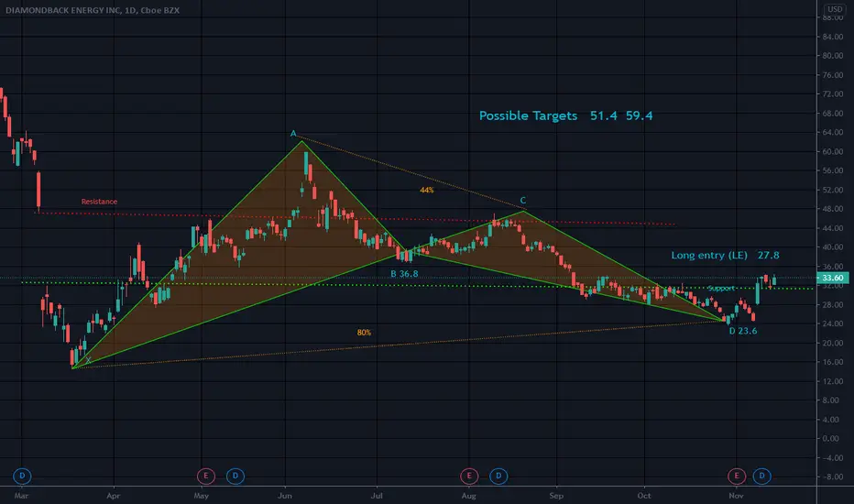The height and width of the screenshot is (504, 854).
Task: Click the 16.00 price axis label
Action: coord(832,362)
